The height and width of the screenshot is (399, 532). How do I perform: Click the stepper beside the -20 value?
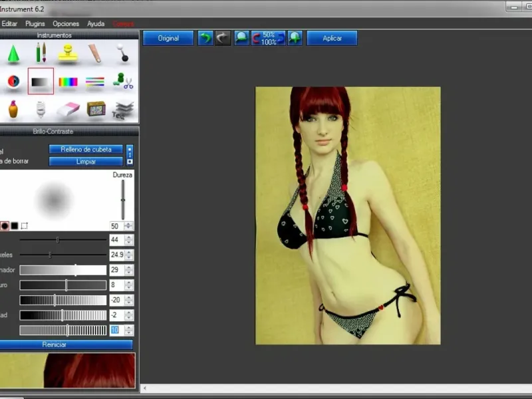pyautogui.click(x=129, y=300)
